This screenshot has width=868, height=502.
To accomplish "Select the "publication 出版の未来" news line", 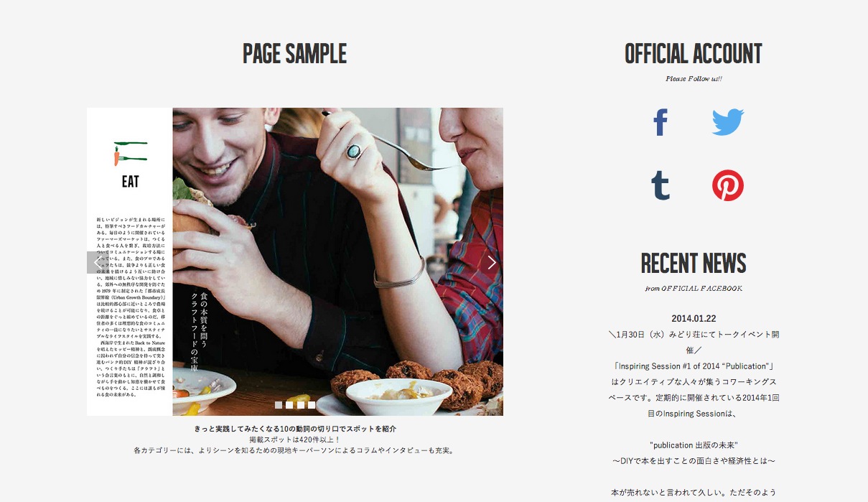I will coord(694,445).
